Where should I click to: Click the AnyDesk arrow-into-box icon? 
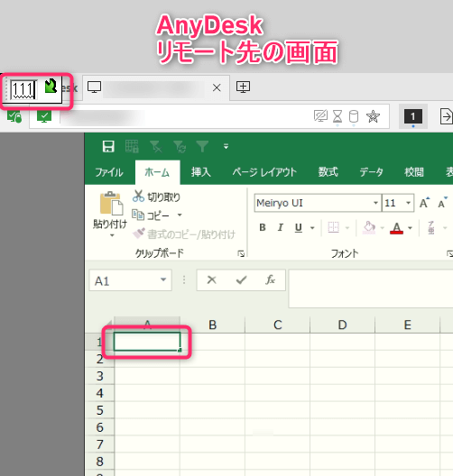[x=447, y=116]
